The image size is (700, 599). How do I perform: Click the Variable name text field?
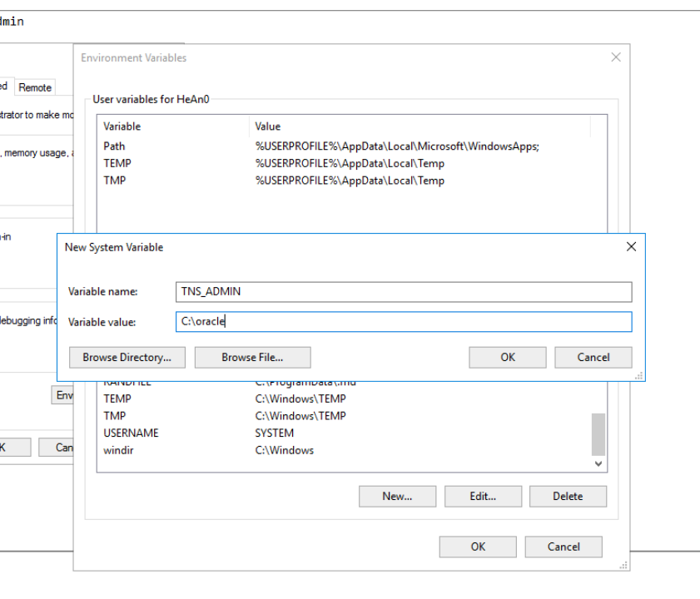pos(404,292)
